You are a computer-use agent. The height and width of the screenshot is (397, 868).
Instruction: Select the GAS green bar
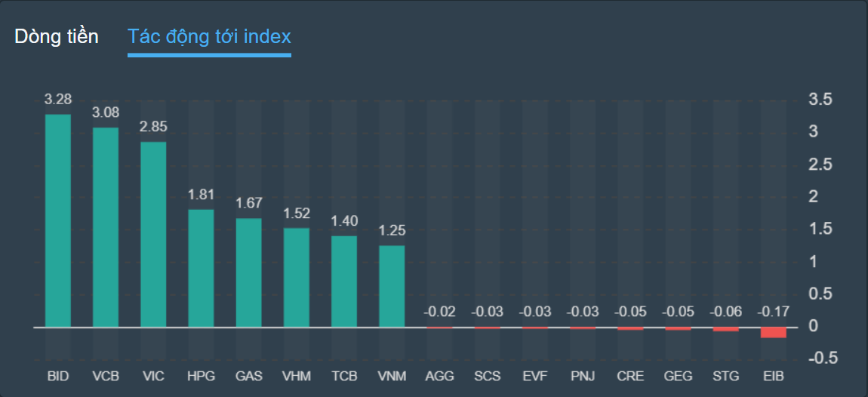coord(249,272)
